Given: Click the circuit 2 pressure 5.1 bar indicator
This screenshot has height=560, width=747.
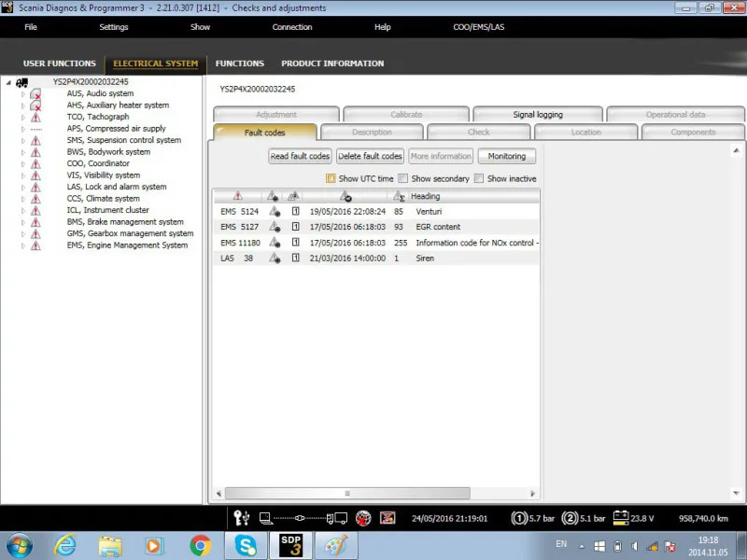Looking at the screenshot, I should 583,518.
